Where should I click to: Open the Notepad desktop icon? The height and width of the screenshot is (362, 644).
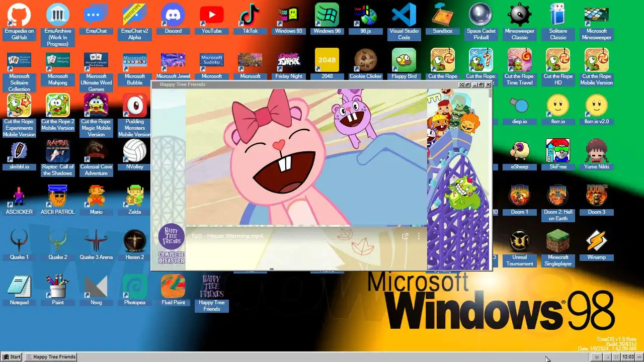[19, 290]
